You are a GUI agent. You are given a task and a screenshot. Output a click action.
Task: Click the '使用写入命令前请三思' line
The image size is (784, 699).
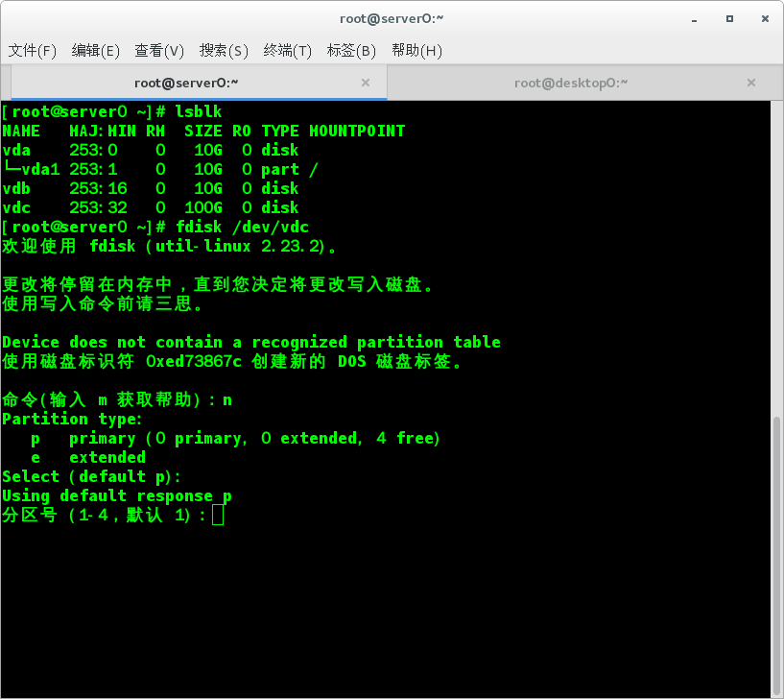click(103, 303)
